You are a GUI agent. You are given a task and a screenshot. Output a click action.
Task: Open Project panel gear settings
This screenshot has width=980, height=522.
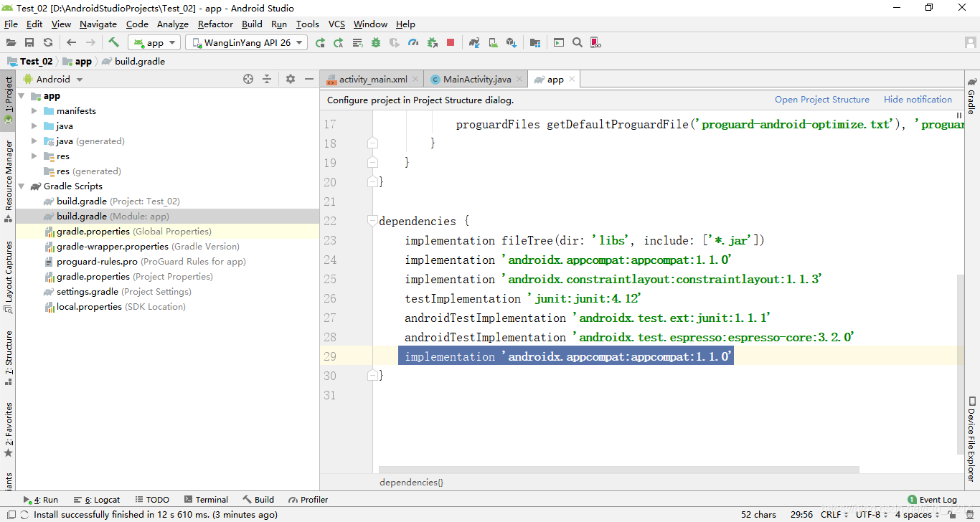[x=290, y=79]
